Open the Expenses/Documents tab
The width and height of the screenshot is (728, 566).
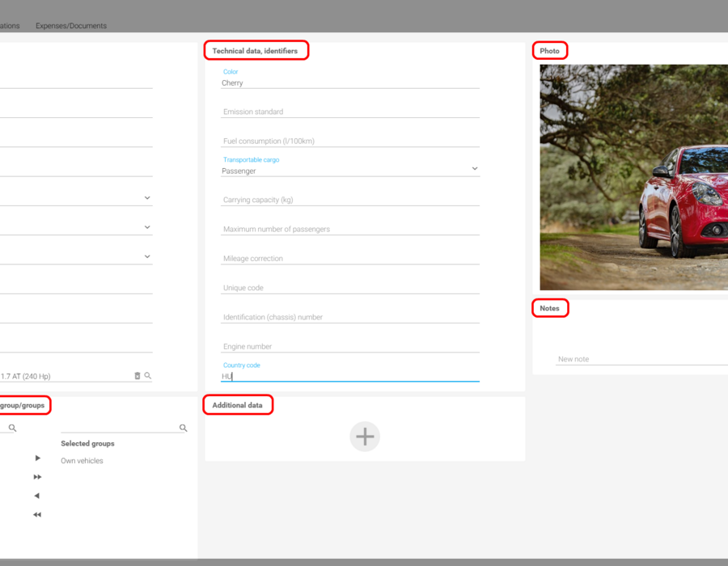[x=71, y=26]
